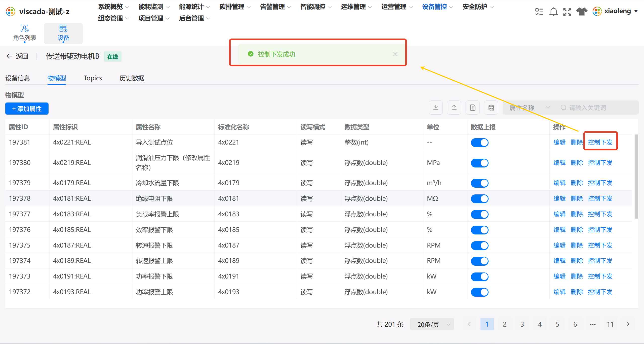Click the table vertical scrollbar
644x344 pixels.
pyautogui.click(x=636, y=176)
